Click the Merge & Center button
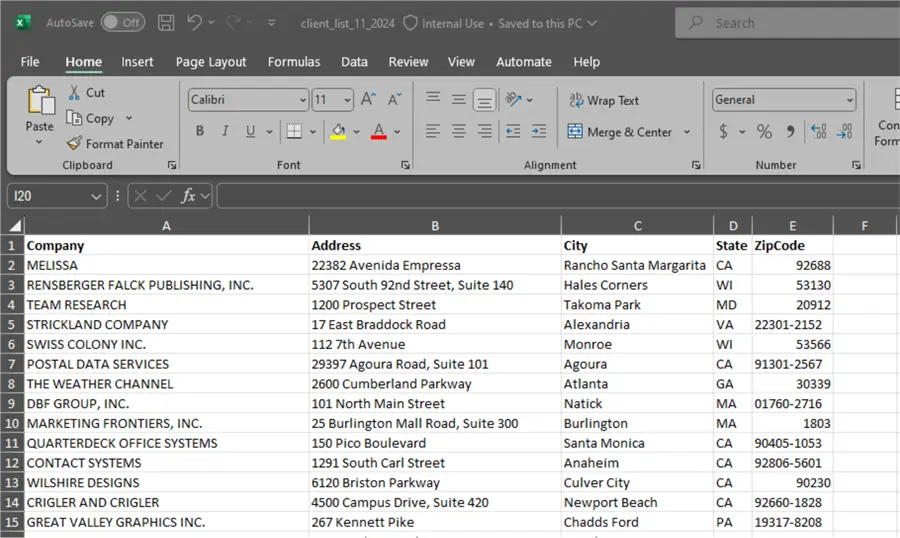900x538 pixels. pos(620,132)
